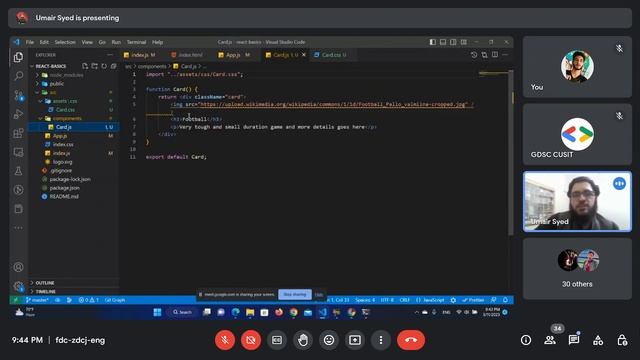
Task: Open more options three-dot button in Meet
Action: click(381, 340)
